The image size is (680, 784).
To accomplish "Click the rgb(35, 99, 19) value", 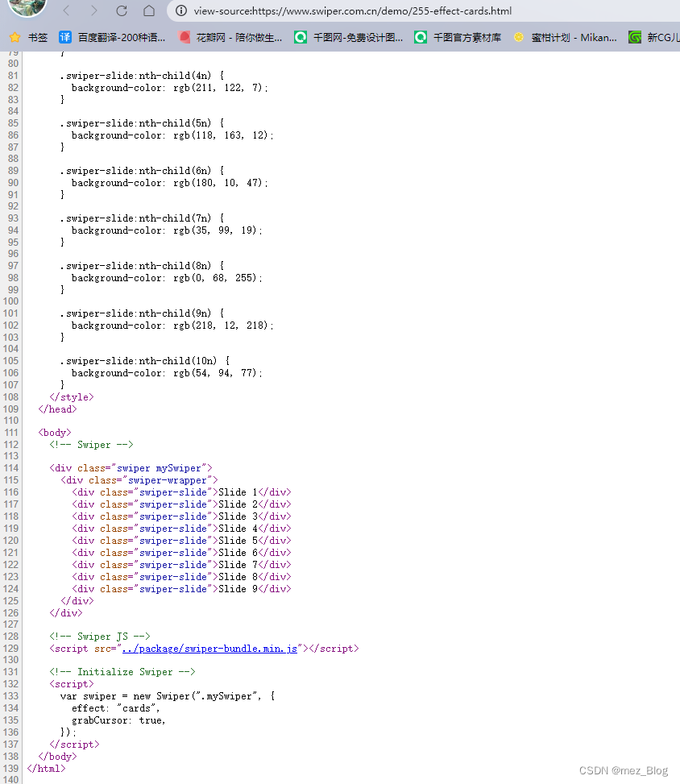I will (215, 230).
